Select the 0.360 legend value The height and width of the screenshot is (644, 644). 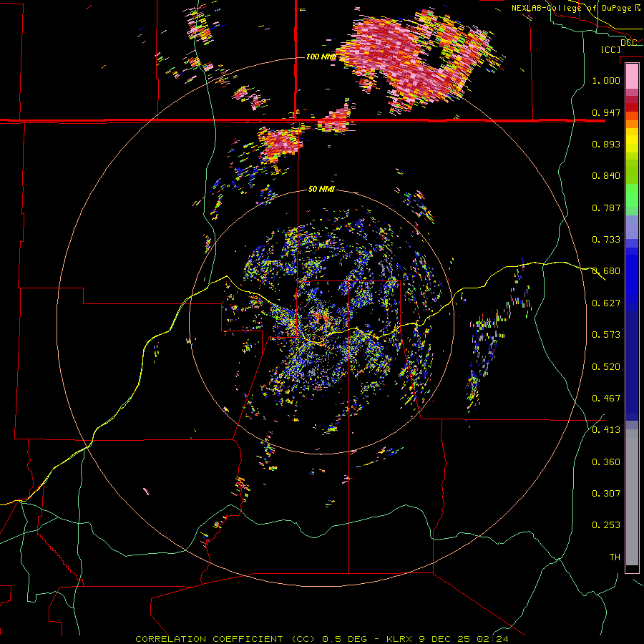click(x=606, y=462)
